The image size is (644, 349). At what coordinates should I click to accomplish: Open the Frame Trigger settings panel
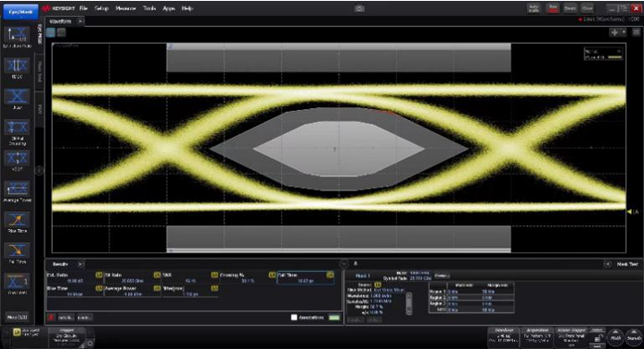[x=571, y=336]
